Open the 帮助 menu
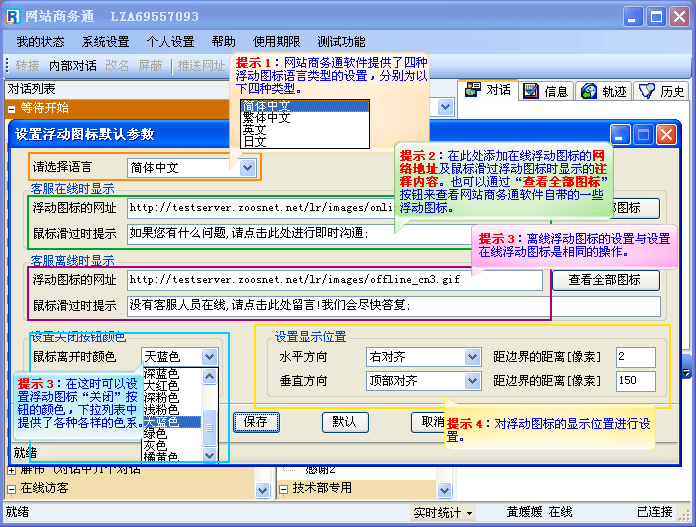This screenshot has width=696, height=527. coord(223,42)
